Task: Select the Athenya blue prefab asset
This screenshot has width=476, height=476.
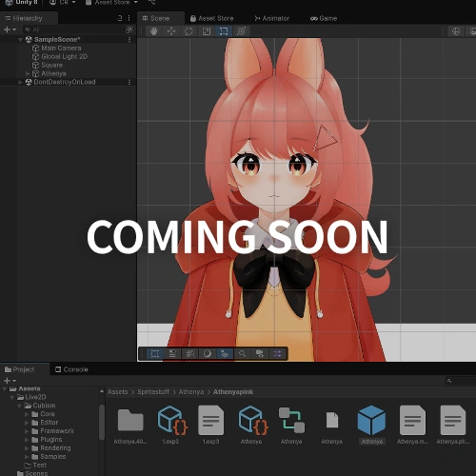Action: (x=371, y=426)
